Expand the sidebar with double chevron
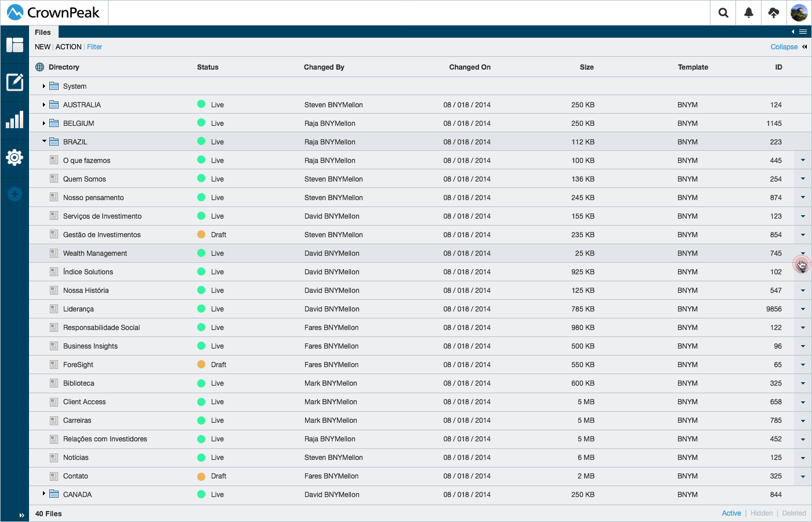This screenshot has width=812, height=522. click(x=21, y=515)
